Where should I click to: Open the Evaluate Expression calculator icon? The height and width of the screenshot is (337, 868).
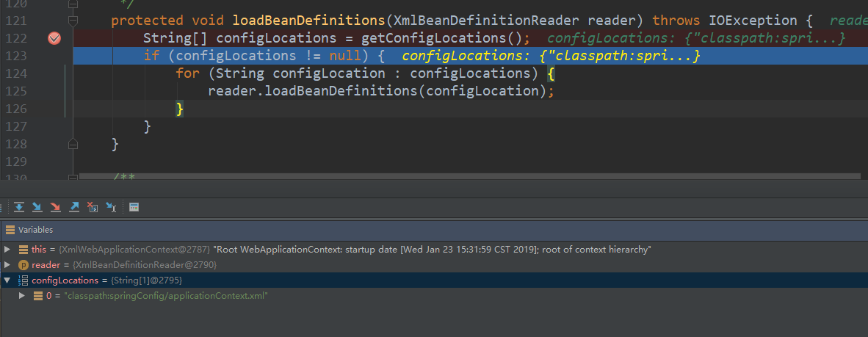pyautogui.click(x=134, y=207)
